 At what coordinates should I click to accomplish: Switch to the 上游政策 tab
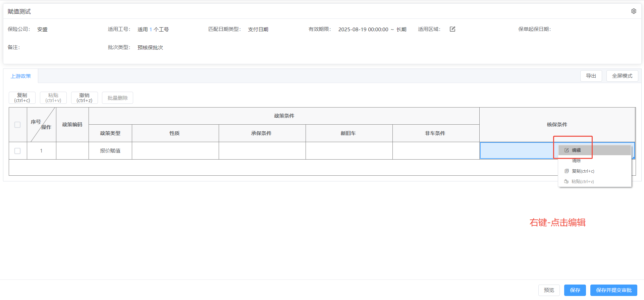(x=21, y=76)
